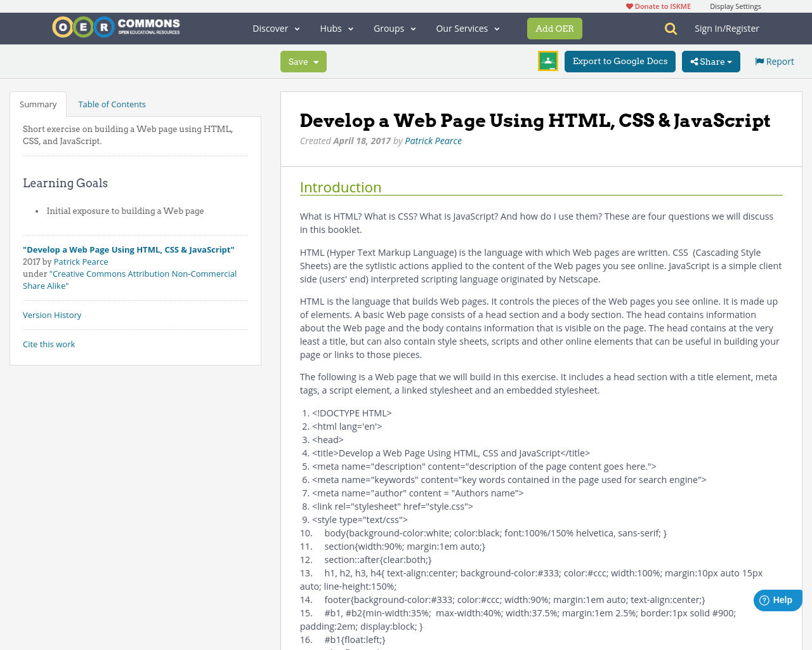Click the Cite this work link
812x650 pixels.
(49, 344)
